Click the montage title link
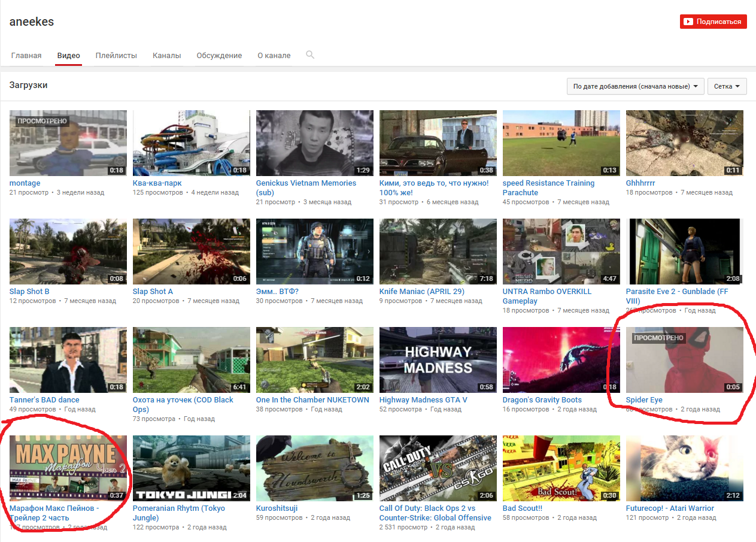 coord(25,183)
